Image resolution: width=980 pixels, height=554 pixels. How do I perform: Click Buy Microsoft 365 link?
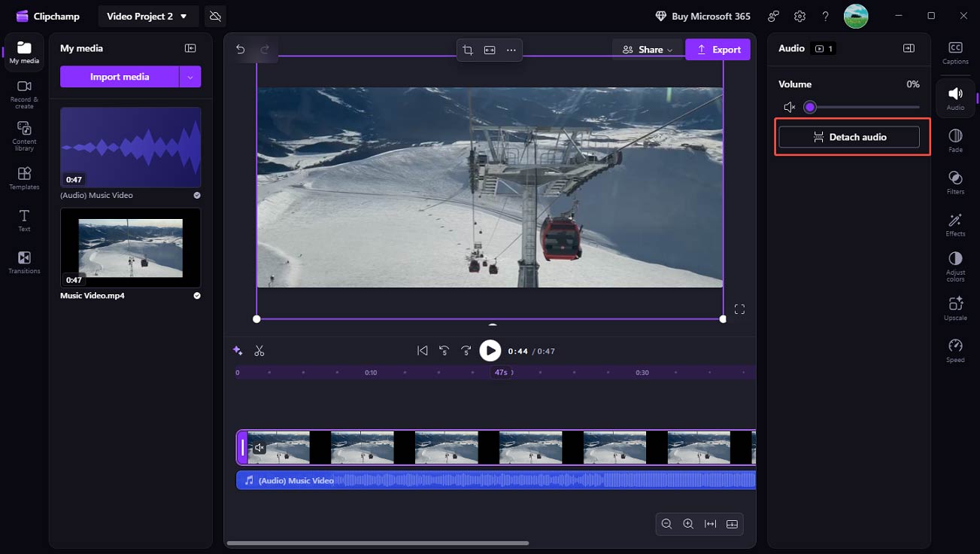tap(702, 16)
